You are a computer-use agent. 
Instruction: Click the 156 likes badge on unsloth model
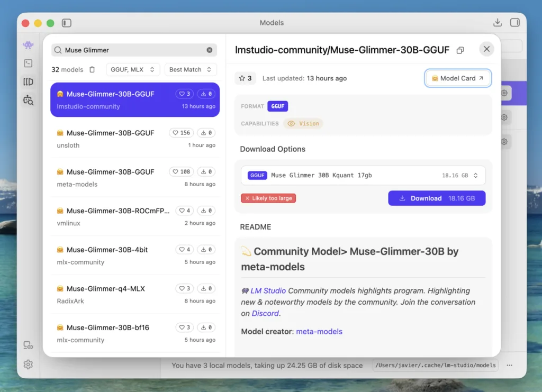point(181,133)
